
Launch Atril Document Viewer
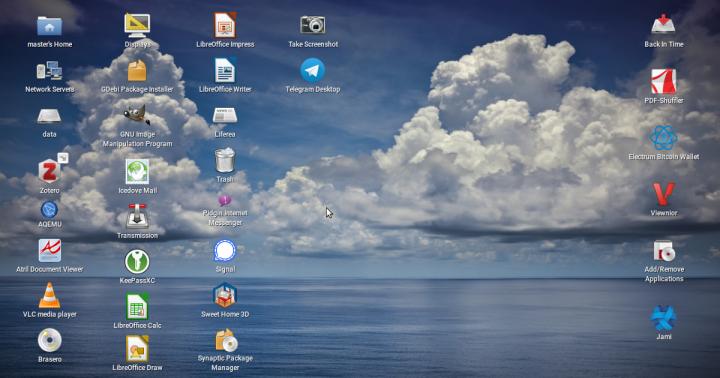pyautogui.click(x=49, y=251)
